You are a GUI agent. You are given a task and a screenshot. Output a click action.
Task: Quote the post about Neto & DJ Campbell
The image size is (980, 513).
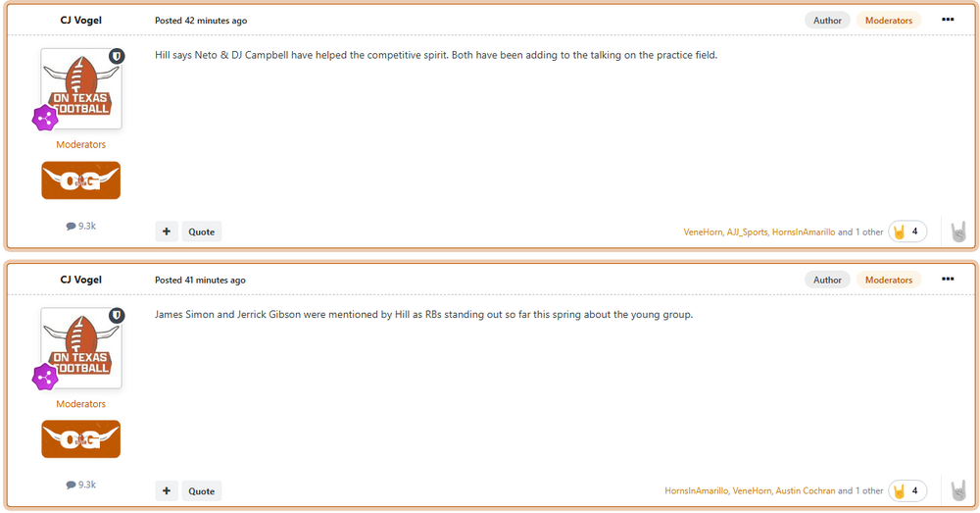point(202,231)
